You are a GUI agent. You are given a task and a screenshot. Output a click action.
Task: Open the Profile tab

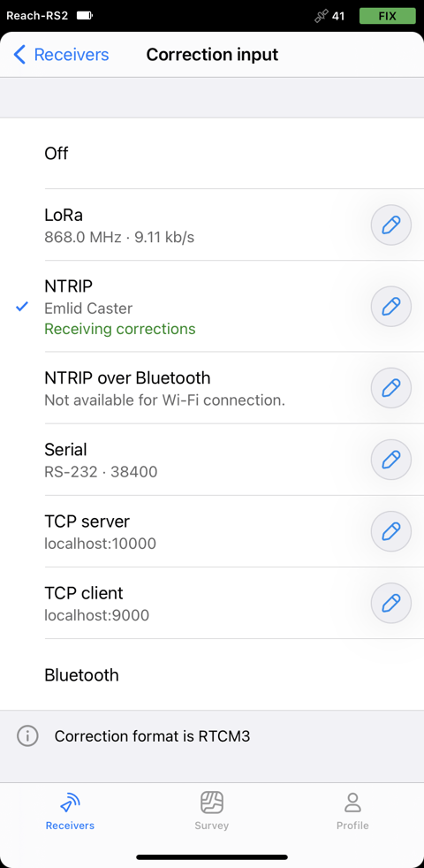click(x=352, y=811)
